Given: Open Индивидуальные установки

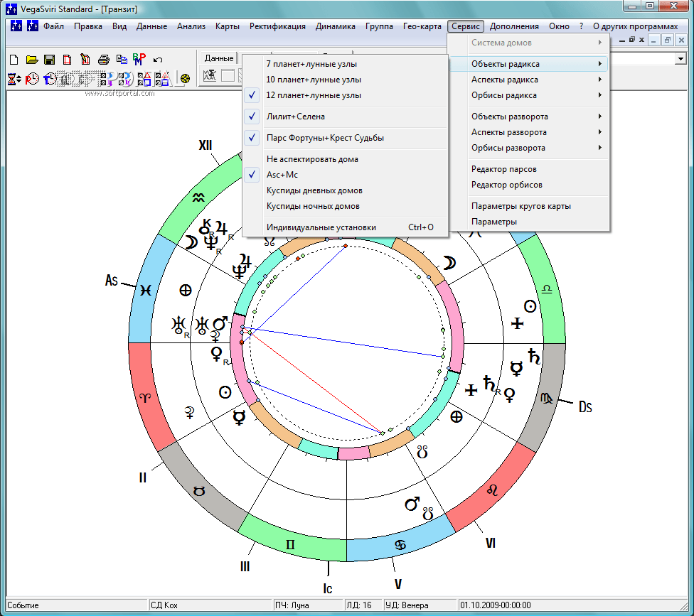Looking at the screenshot, I should tap(346, 227).
